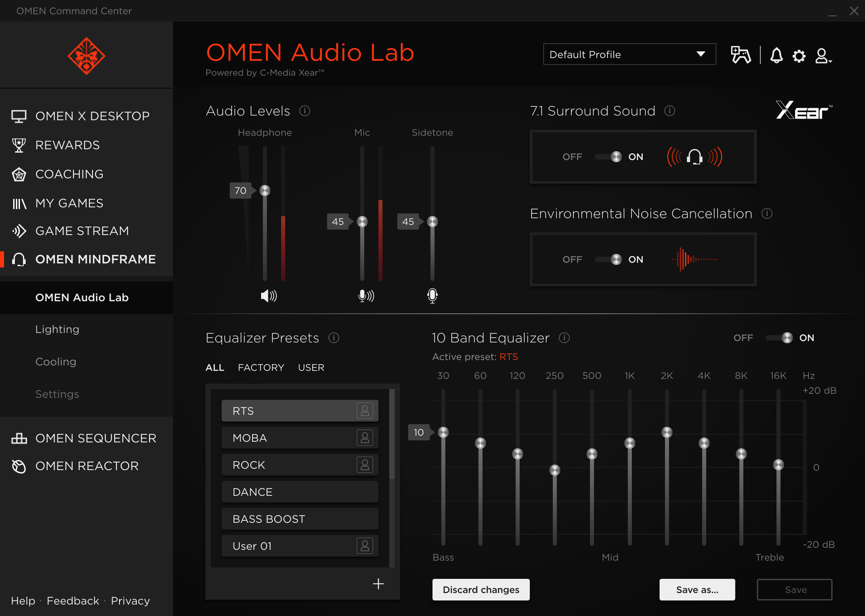Toggle the 10 Band Equalizer switch
This screenshot has width=865, height=616.
(x=779, y=338)
